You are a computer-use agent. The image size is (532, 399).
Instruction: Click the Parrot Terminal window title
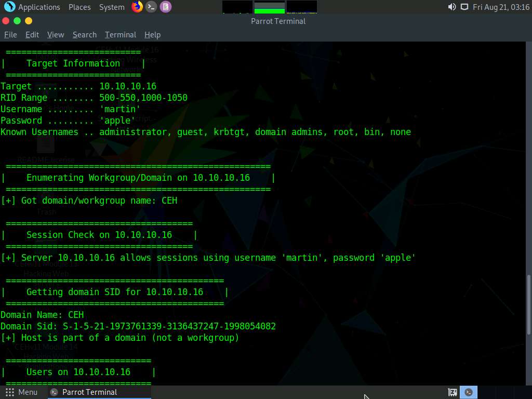click(x=278, y=21)
